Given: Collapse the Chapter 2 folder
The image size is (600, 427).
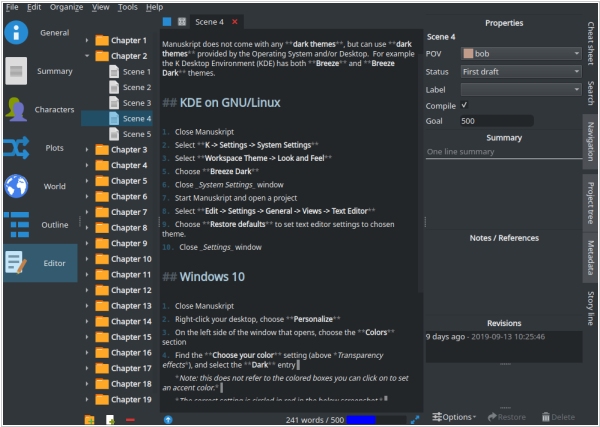Looking at the screenshot, I should 88,56.
